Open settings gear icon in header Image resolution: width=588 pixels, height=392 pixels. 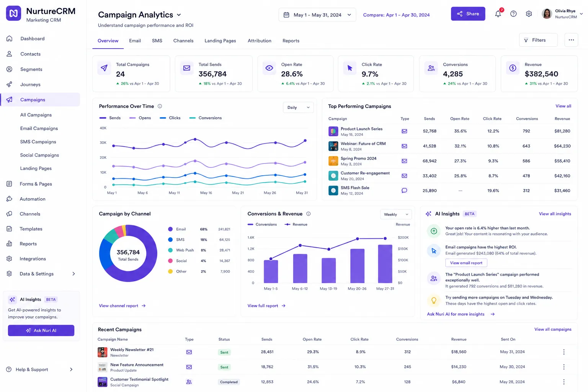(x=529, y=14)
